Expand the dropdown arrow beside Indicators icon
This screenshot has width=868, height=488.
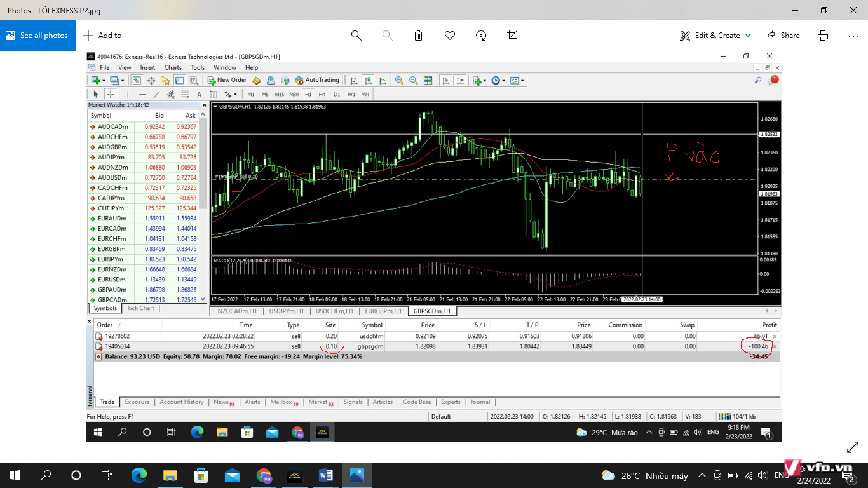click(x=485, y=81)
